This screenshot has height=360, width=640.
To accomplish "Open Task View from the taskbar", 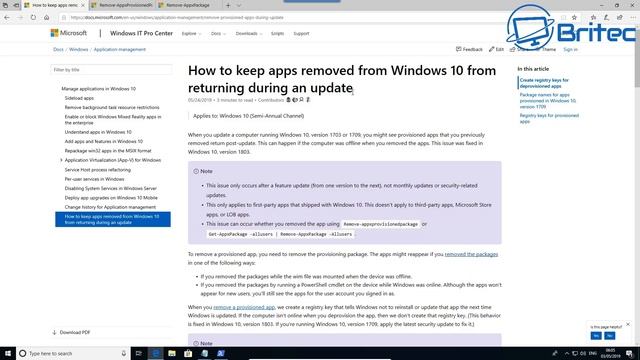I will tap(139, 353).
